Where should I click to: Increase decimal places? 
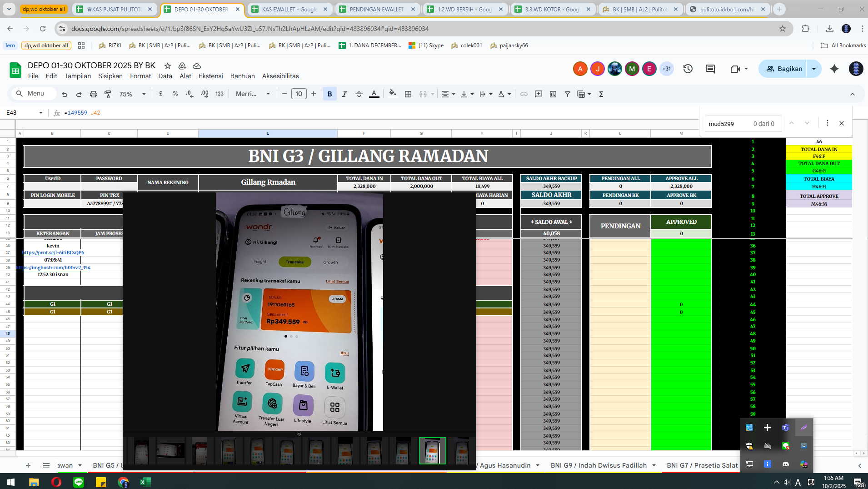205,94
